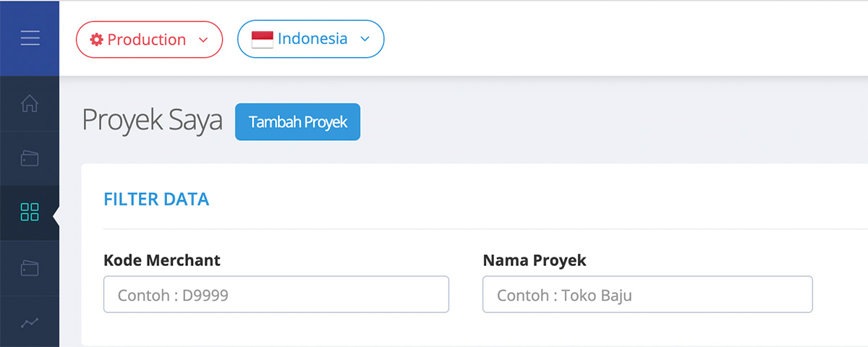Focus the Nama Proyek input field
The width and height of the screenshot is (868, 347).
[647, 294]
